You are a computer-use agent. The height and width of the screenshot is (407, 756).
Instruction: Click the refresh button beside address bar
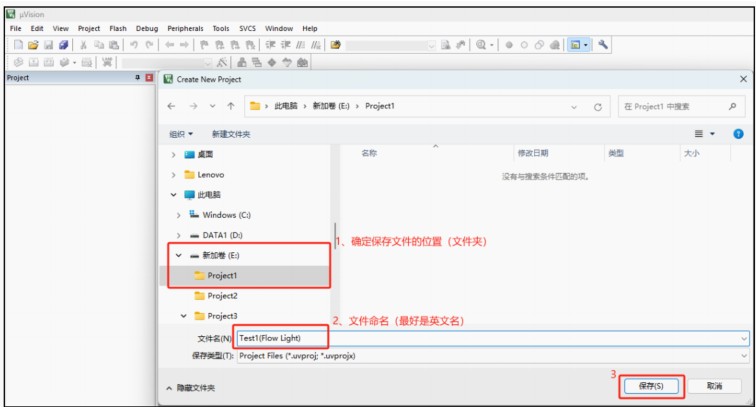(x=598, y=107)
